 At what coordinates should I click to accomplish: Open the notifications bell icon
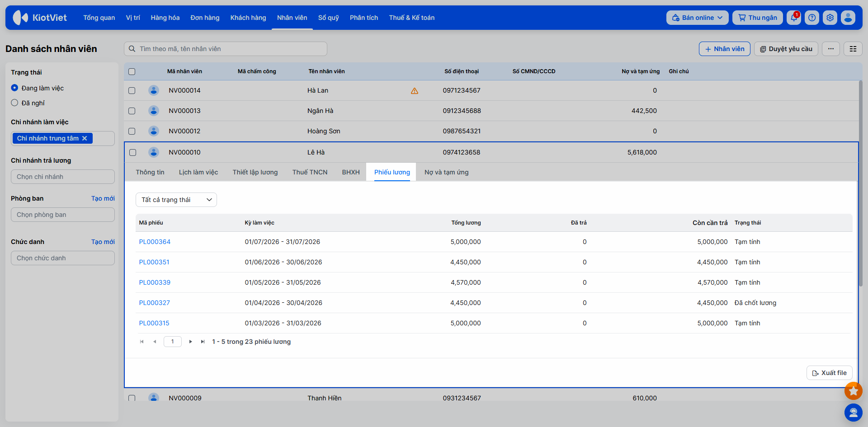point(794,18)
